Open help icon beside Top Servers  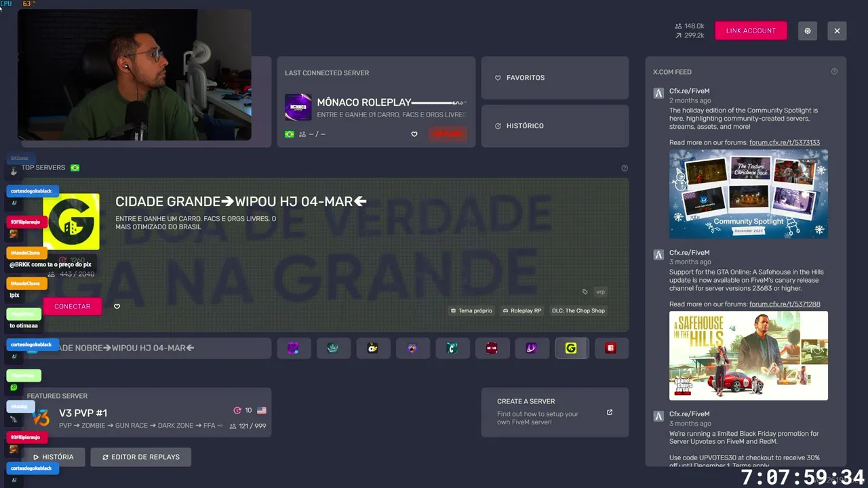coord(625,168)
